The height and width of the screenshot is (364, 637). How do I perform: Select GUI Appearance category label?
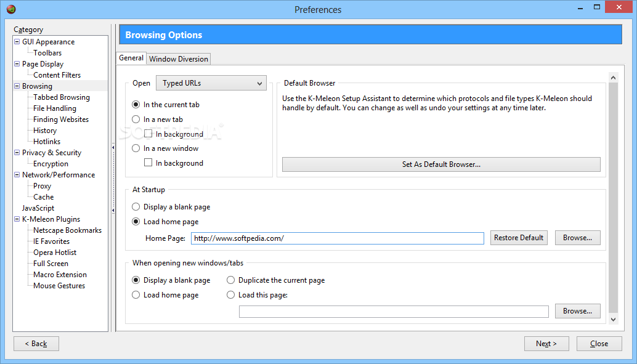tap(48, 41)
